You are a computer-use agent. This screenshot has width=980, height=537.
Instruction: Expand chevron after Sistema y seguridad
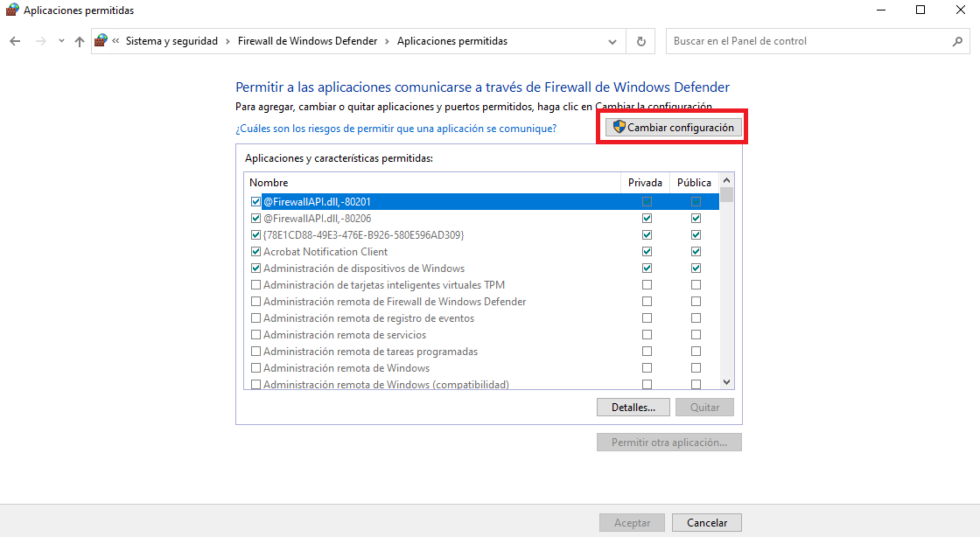point(227,41)
